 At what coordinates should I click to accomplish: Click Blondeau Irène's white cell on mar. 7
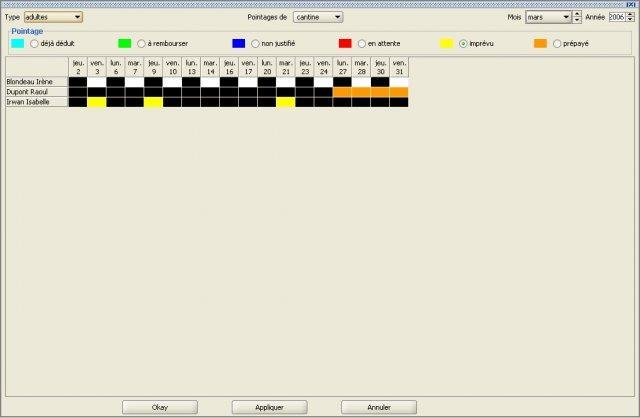[x=135, y=82]
